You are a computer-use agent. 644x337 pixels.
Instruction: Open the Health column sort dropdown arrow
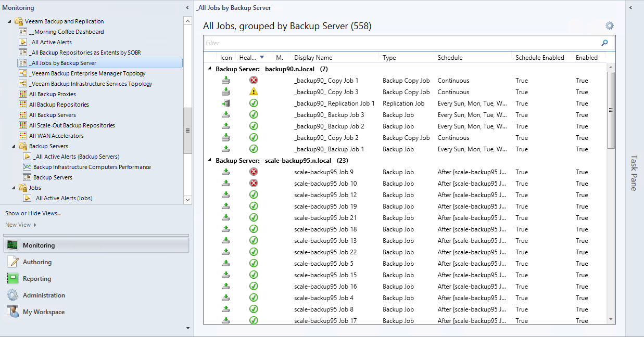[262, 58]
